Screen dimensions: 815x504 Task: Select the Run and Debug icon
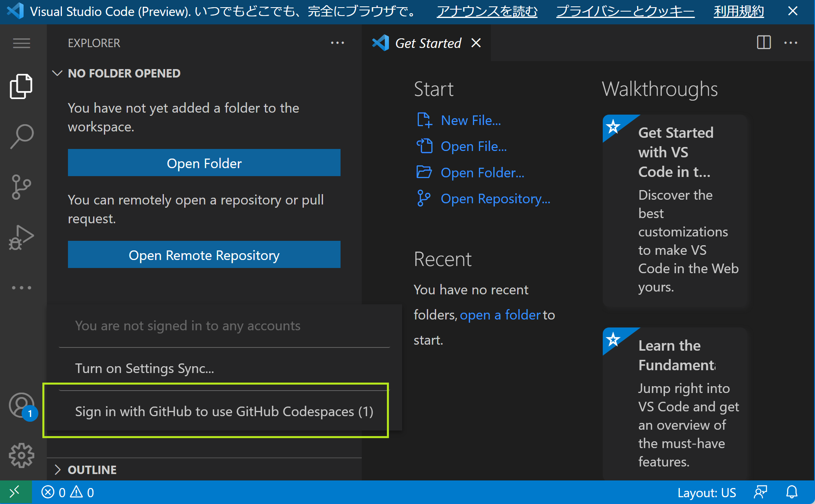21,236
